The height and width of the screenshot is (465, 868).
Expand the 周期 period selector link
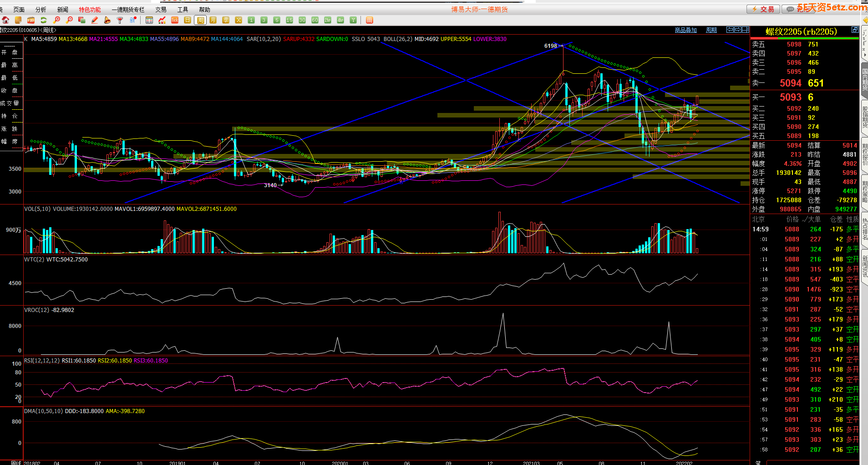pos(711,30)
